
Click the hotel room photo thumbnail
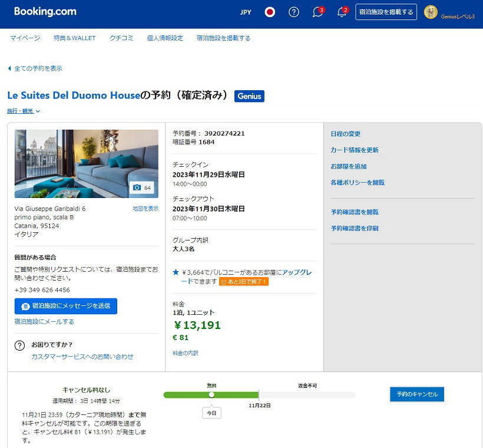(x=86, y=163)
